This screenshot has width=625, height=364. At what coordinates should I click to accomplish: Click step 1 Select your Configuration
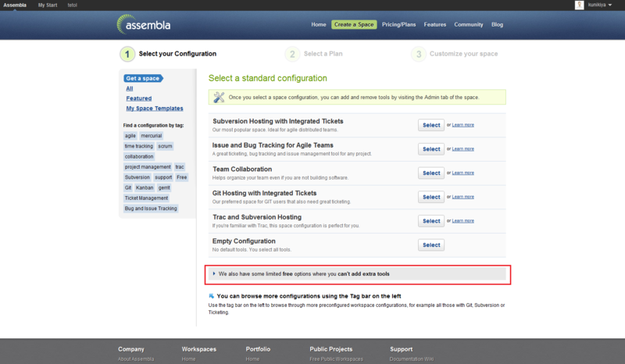point(169,54)
